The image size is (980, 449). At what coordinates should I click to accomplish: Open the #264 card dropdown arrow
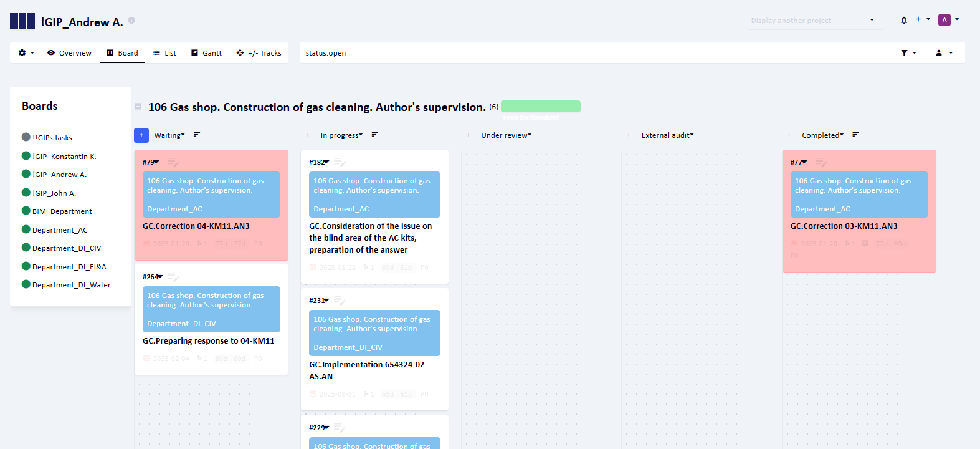tap(159, 277)
